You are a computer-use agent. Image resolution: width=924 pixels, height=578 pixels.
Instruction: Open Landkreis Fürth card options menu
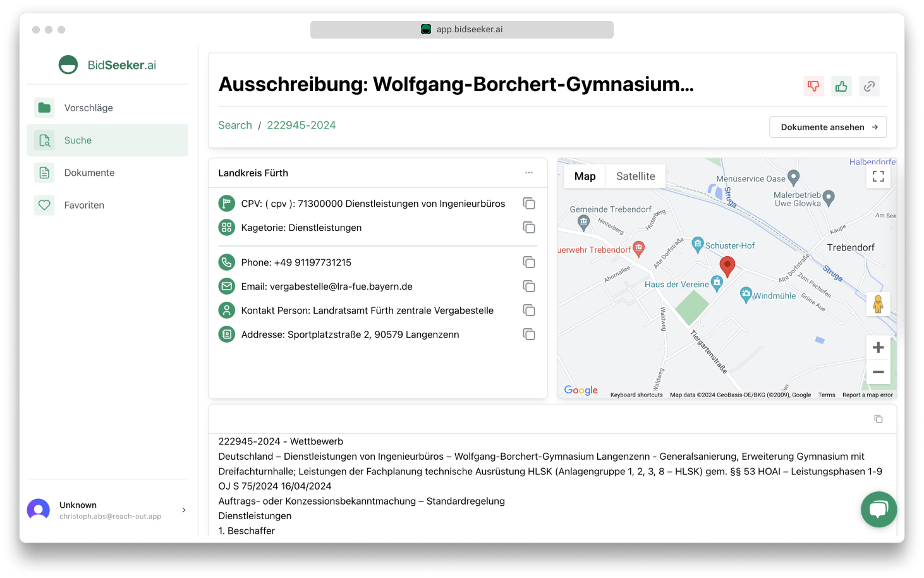click(x=529, y=173)
